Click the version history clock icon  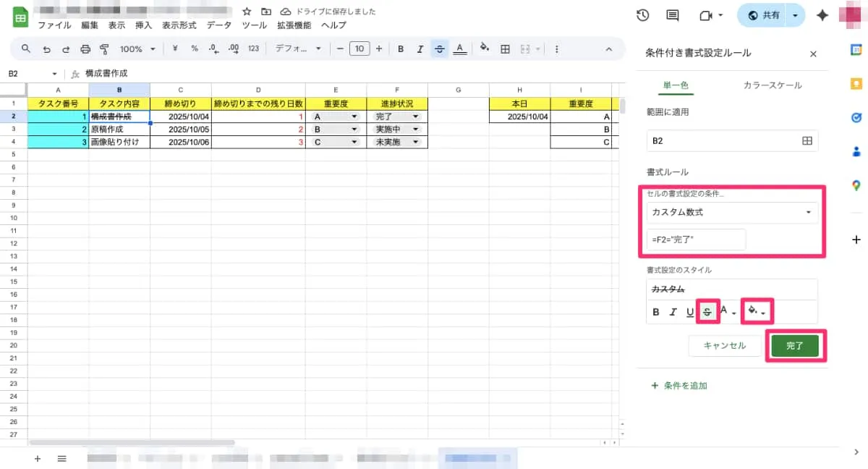click(x=643, y=14)
